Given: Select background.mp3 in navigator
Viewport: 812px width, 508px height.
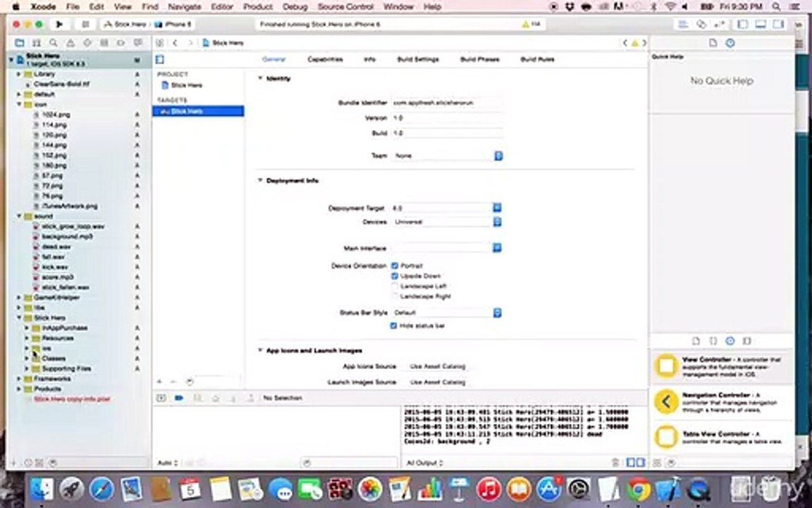Looking at the screenshot, I should 68,236.
